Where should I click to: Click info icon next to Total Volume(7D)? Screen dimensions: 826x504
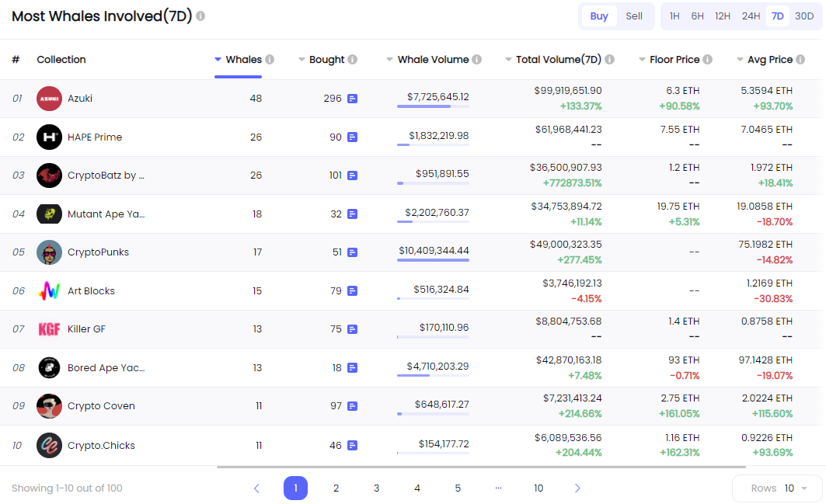click(x=609, y=60)
